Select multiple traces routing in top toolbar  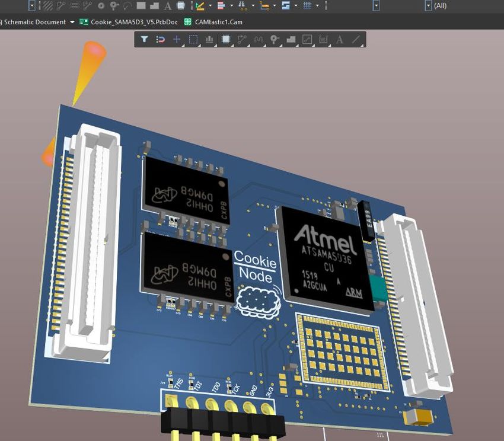point(87,5)
